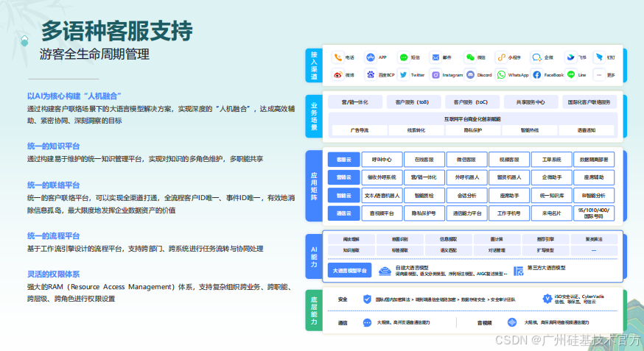This screenshot has width=644, height=351.
Task: Click the 统一的知识平台 heading
Action: [53, 146]
